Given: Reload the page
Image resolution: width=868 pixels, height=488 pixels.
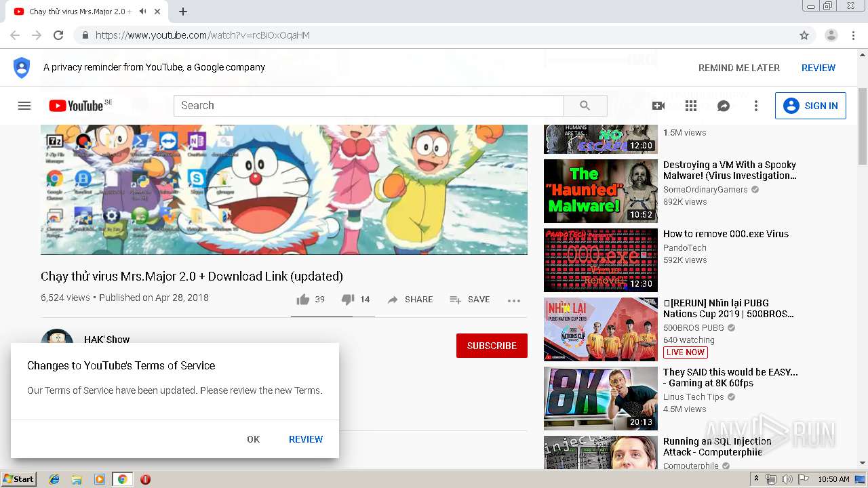Looking at the screenshot, I should click(58, 35).
